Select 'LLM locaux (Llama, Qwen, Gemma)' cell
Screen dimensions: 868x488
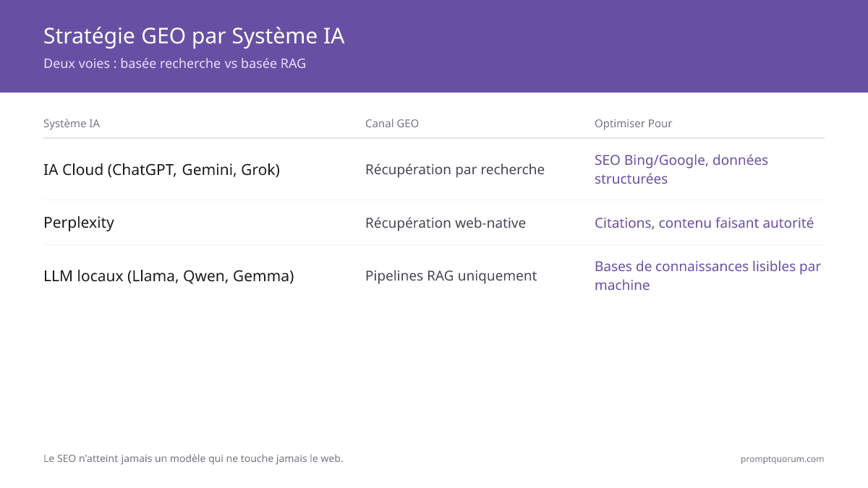click(169, 276)
